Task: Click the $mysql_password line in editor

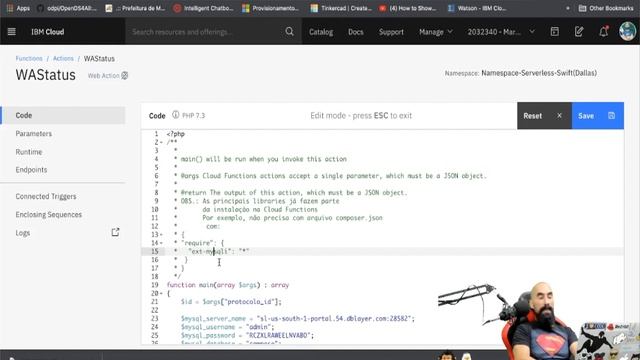Action: pos(247,335)
